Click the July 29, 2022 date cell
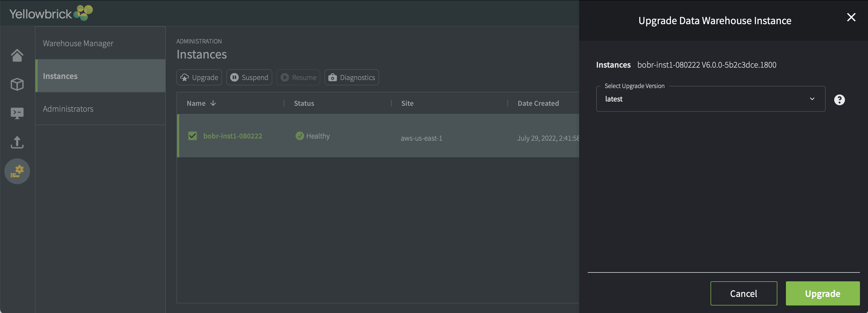Image resolution: width=868 pixels, height=313 pixels. (548, 138)
